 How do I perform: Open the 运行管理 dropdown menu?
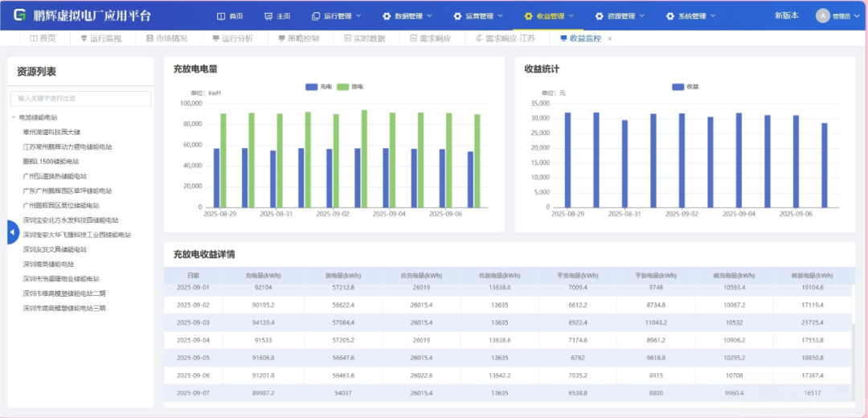(x=336, y=16)
